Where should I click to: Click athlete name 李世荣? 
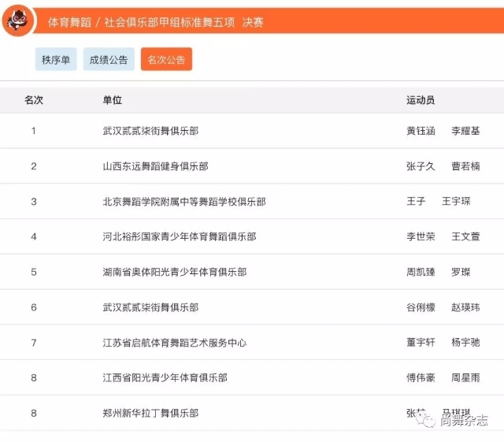coord(421,237)
